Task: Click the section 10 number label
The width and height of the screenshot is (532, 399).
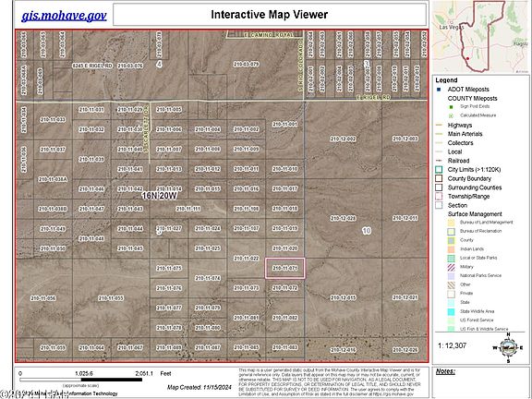Action: [x=367, y=231]
